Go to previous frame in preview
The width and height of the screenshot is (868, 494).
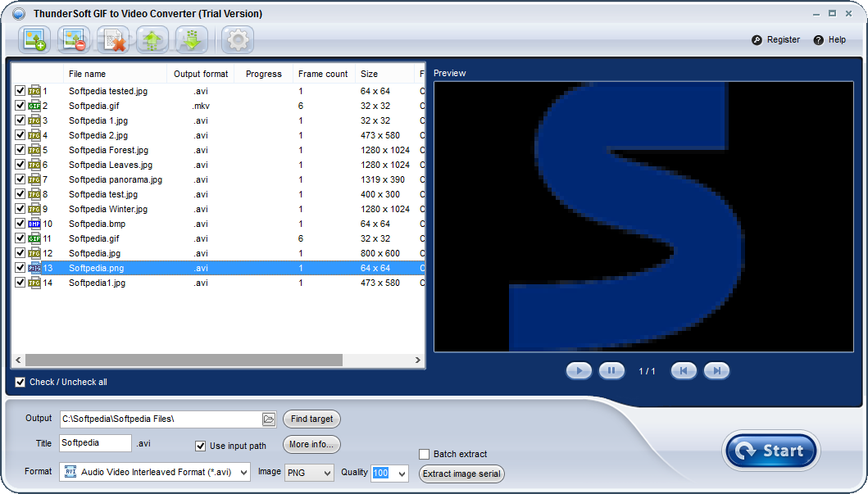click(684, 370)
